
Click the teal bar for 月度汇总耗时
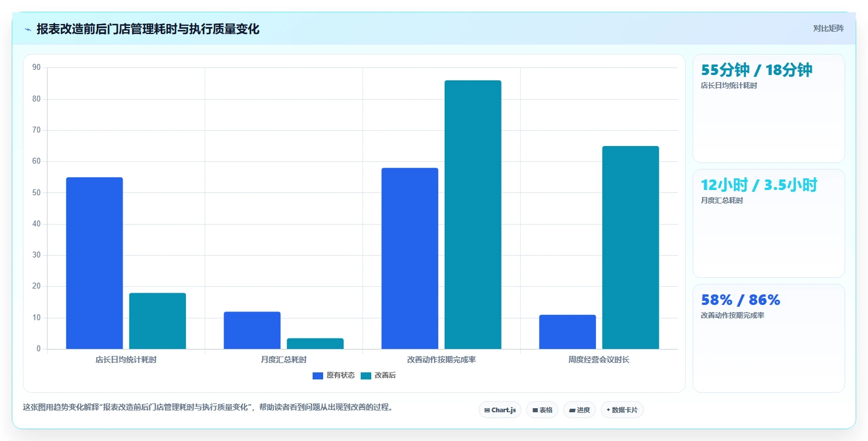coord(315,344)
